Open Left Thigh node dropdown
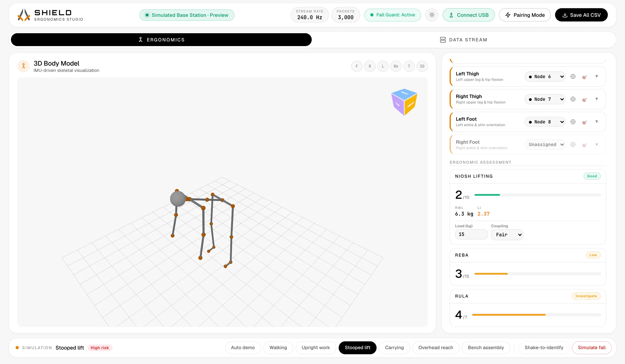Screen dimensions: 625x364 coord(545,77)
